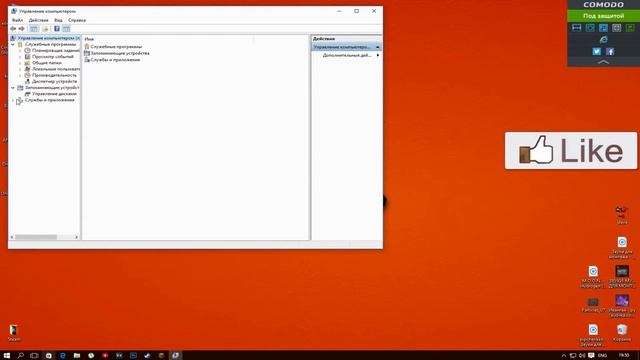
Task: Click Службы и приложения in the center list
Action: pyautogui.click(x=115, y=60)
